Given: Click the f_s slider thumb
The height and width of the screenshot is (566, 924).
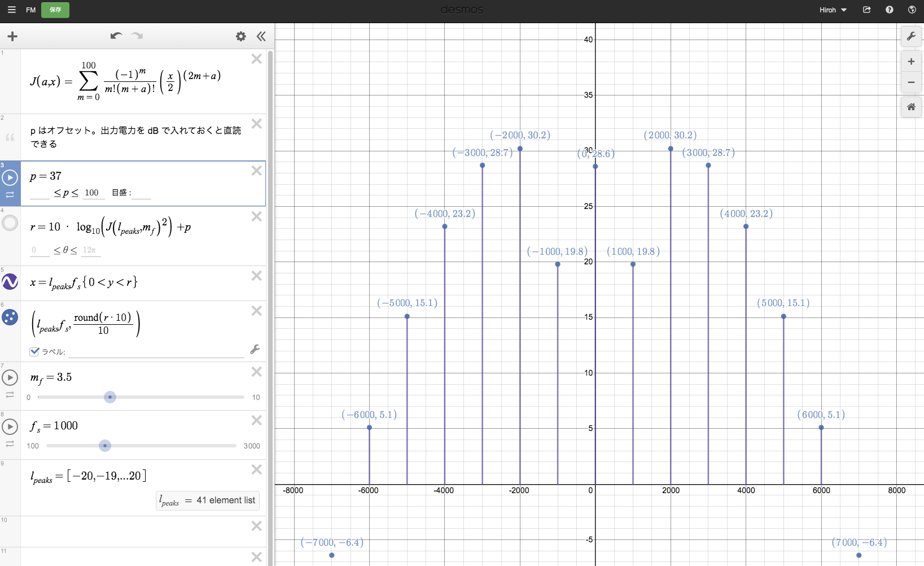Looking at the screenshot, I should 105,446.
